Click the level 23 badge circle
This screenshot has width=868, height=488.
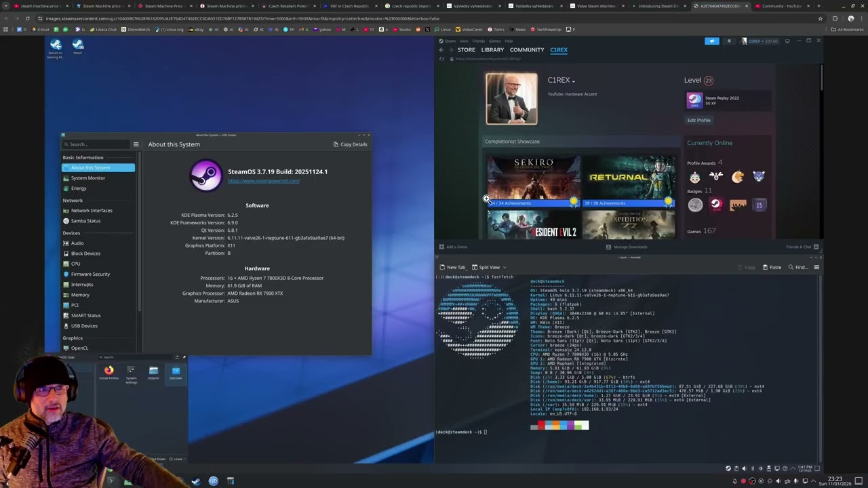coord(709,80)
